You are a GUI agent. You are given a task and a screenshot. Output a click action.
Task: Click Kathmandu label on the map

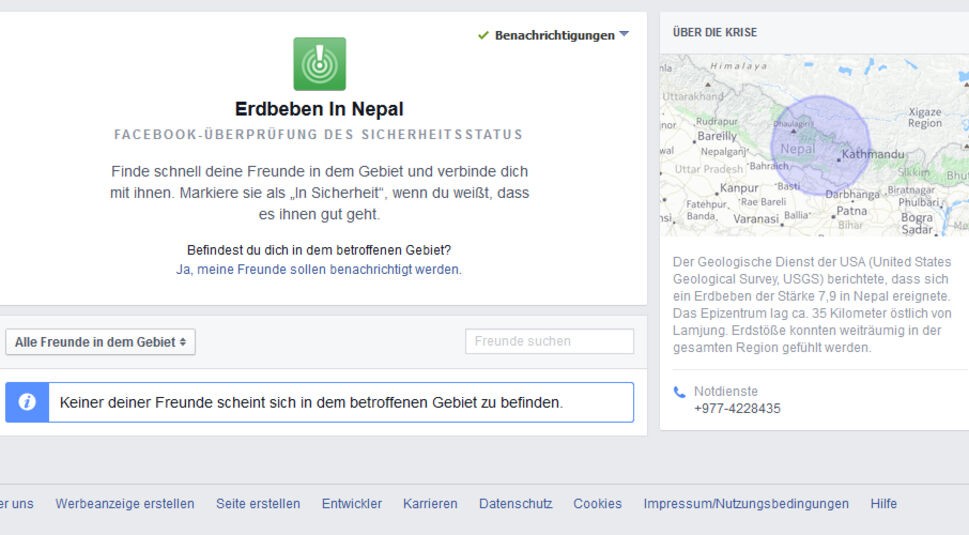click(x=873, y=154)
